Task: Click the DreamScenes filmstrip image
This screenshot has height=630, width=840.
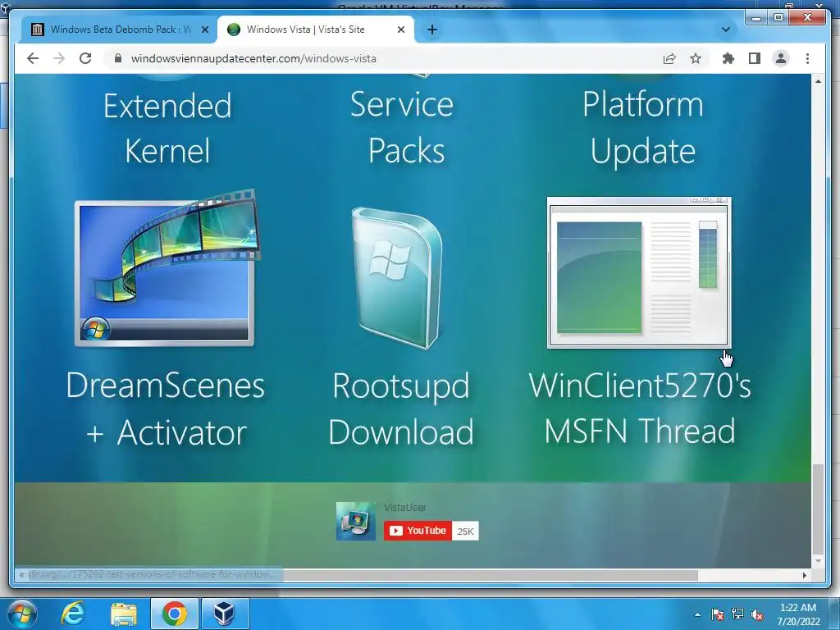Action: [167, 268]
